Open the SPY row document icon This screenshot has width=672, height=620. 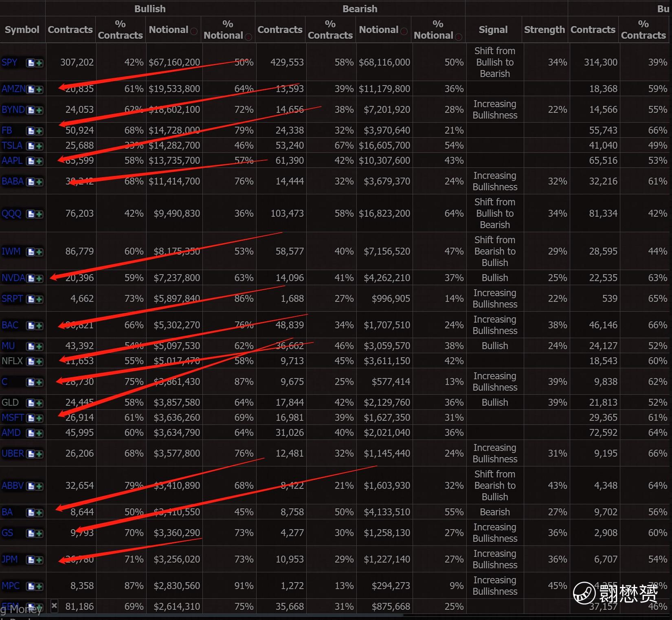31,63
